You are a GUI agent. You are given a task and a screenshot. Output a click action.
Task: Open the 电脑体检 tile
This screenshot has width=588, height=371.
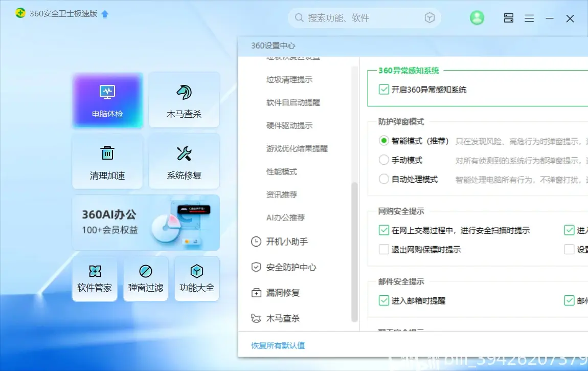[x=107, y=100]
